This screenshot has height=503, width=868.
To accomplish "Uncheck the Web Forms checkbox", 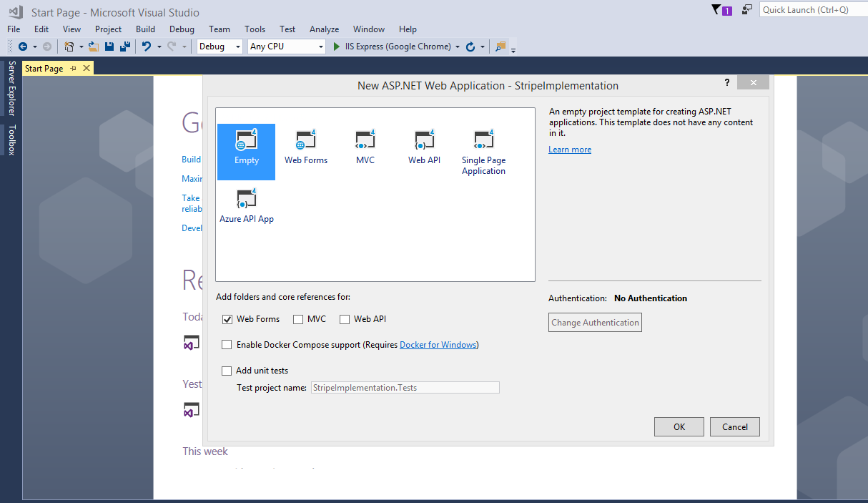I will click(227, 319).
